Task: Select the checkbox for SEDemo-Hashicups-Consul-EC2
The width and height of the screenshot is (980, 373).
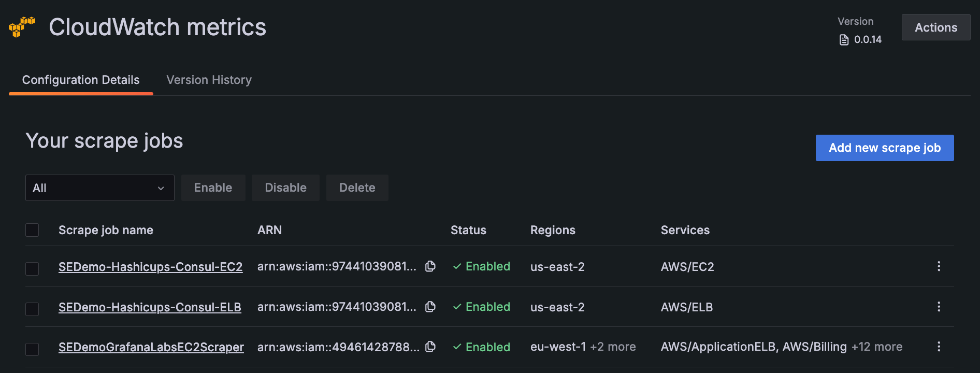Action: pos(32,268)
